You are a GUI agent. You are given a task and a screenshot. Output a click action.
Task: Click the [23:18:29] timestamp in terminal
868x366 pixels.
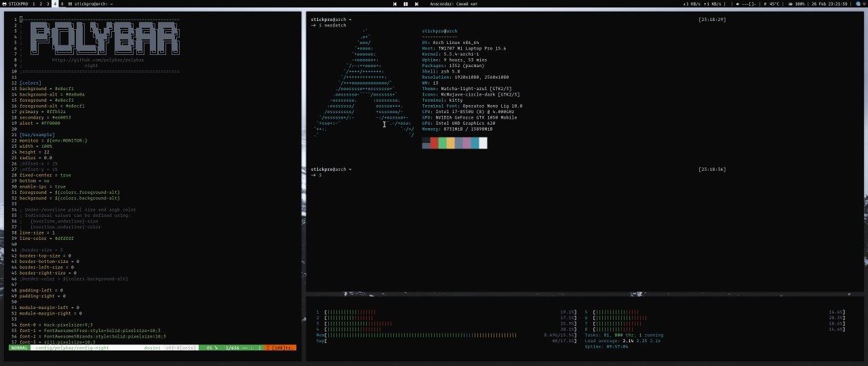pyautogui.click(x=712, y=20)
